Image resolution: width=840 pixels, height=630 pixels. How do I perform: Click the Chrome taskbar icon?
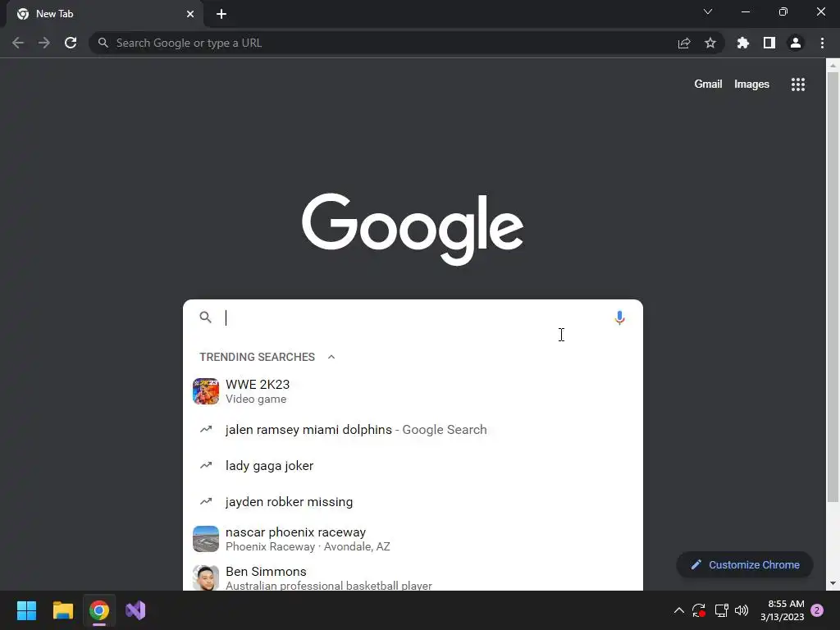coord(99,610)
